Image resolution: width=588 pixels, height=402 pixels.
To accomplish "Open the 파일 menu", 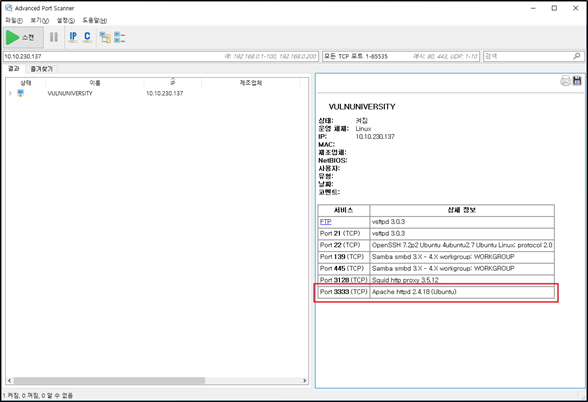I will pos(14,21).
